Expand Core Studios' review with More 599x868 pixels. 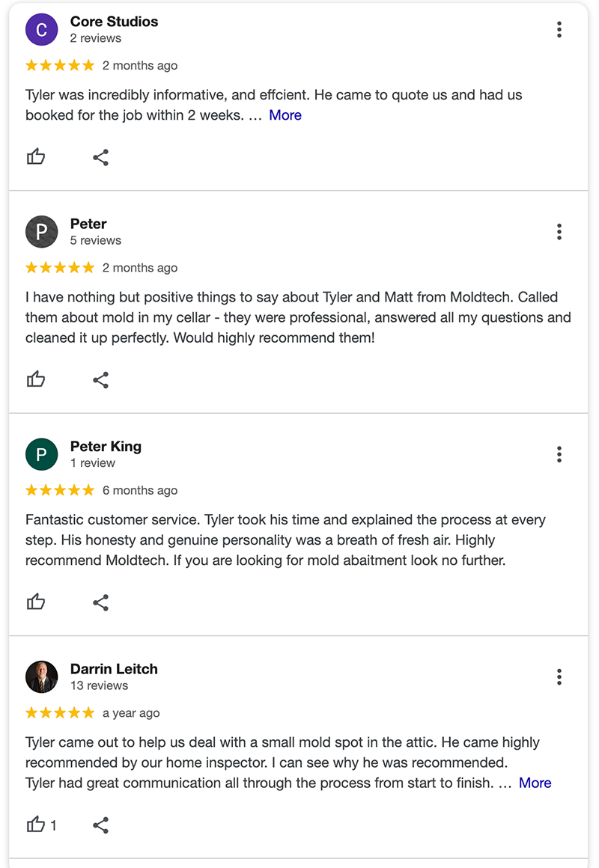pyautogui.click(x=285, y=114)
